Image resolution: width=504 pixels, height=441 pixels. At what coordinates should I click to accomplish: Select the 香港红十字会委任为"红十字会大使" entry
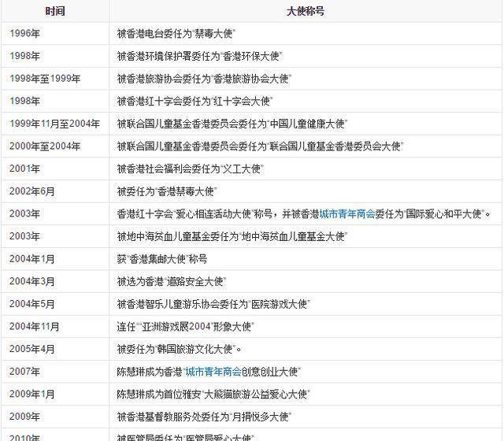[x=195, y=101]
